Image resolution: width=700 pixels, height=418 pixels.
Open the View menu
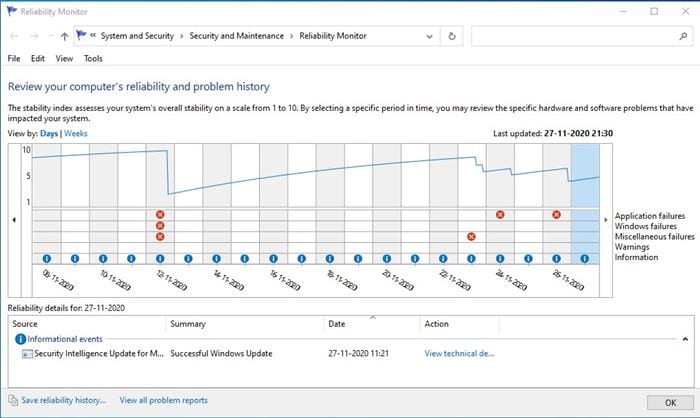click(x=64, y=59)
